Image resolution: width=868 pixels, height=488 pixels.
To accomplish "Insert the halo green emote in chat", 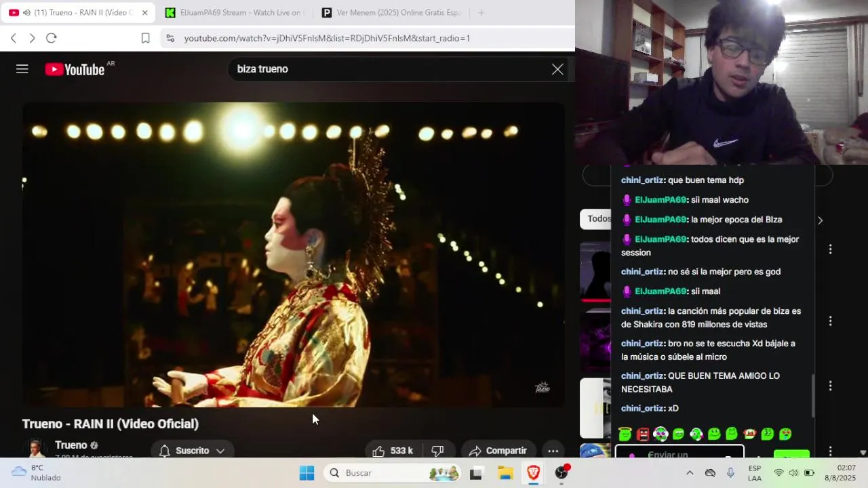I will [625, 434].
